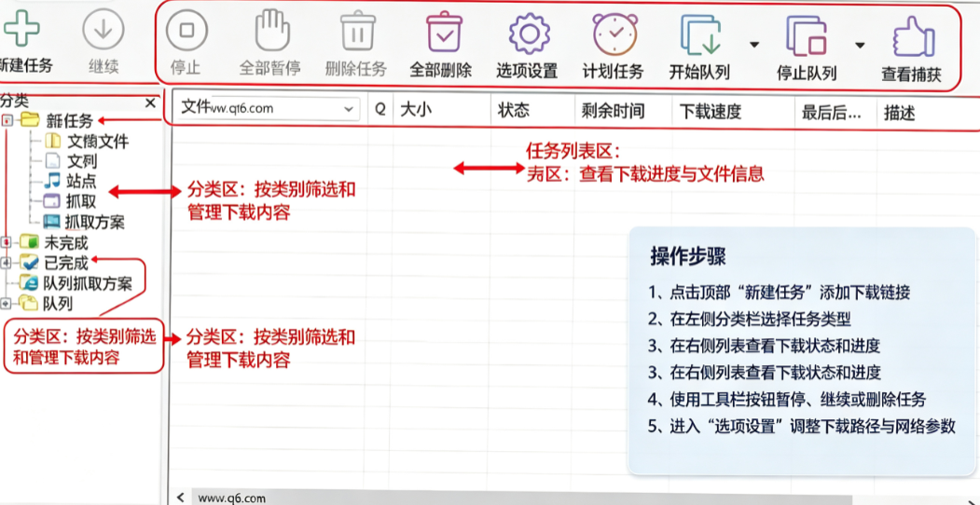Collapse the 新任务 tree node
980x505 pixels.
7,121
